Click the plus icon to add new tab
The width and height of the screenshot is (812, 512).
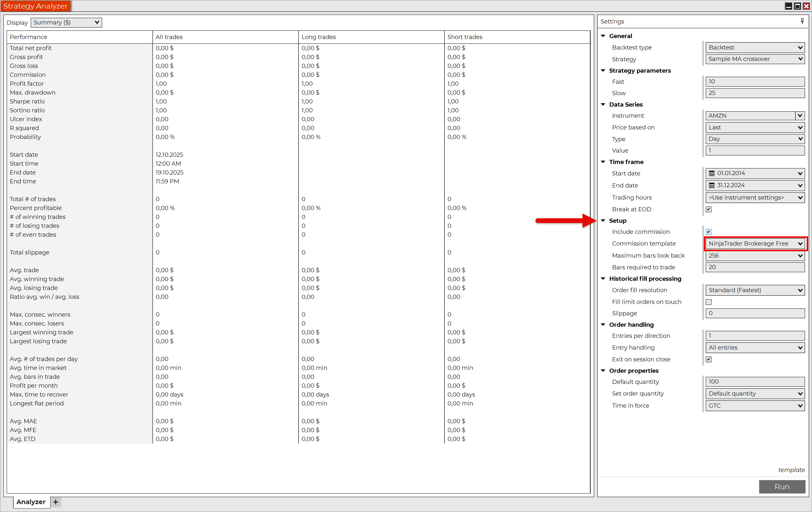56,502
